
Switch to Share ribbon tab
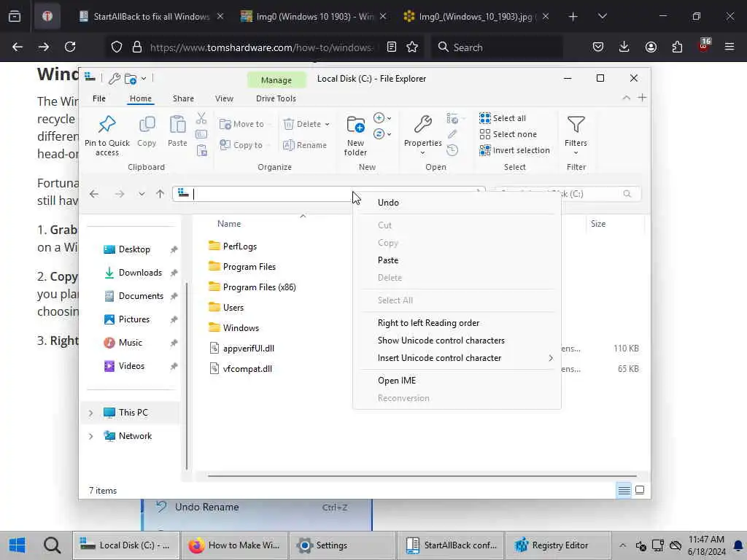[x=183, y=98]
